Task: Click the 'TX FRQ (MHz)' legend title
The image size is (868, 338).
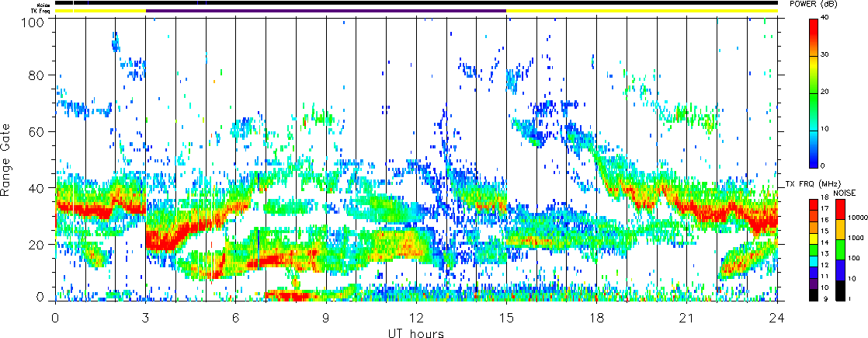Action: pyautogui.click(x=812, y=183)
